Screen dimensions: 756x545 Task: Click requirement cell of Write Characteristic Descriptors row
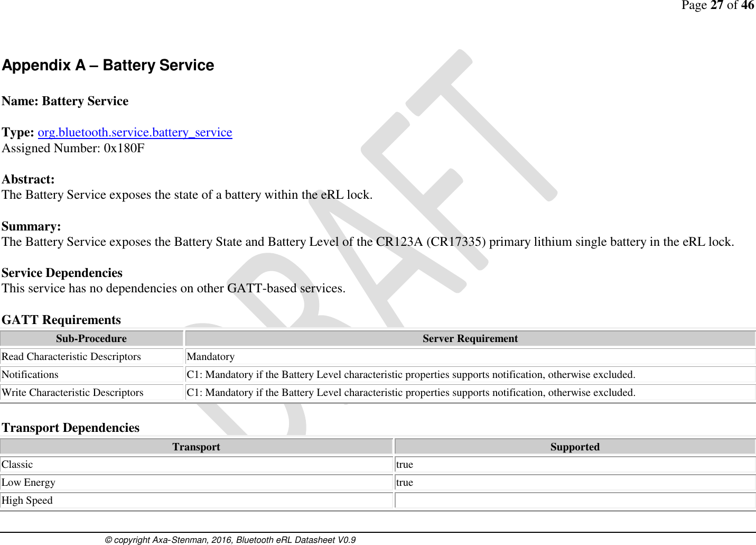[470, 392]
